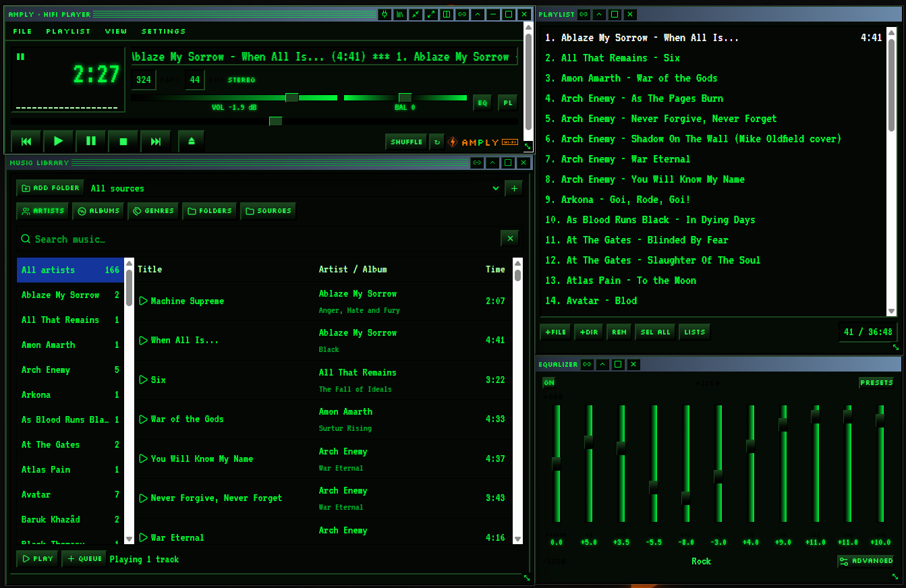Open the library books icon in player title bar
Screen dimensions: 906x588
(400, 14)
